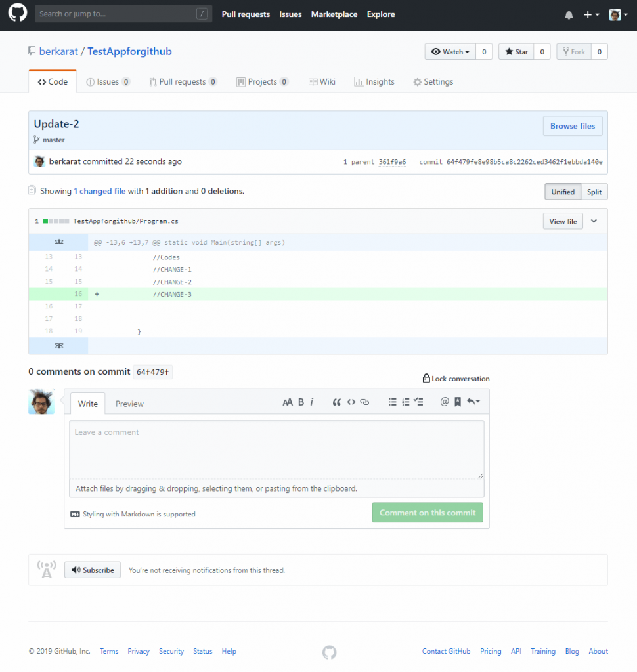Open the forks count next to Fork
Viewport: 637px width, 672px height.
pos(600,52)
